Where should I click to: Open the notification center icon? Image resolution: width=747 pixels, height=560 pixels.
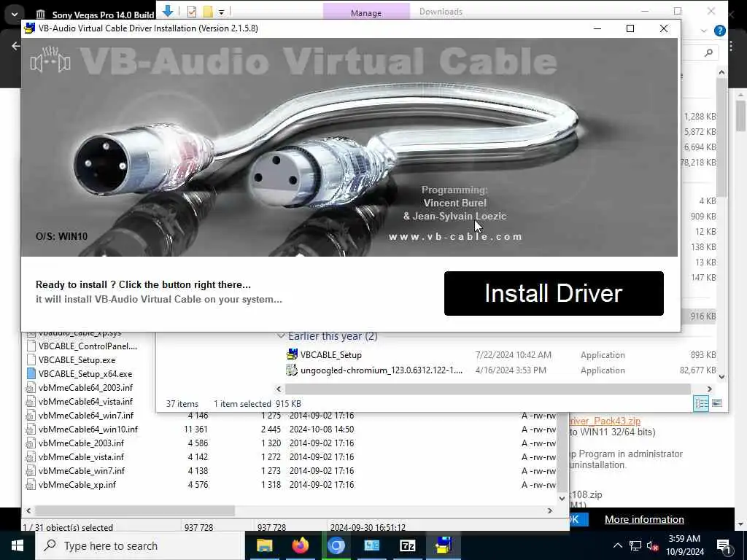(x=724, y=546)
